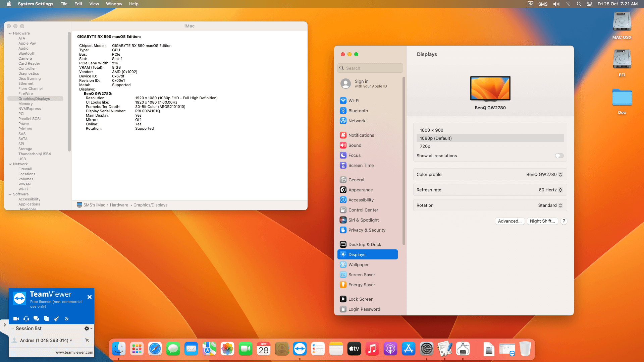Open Advanced display settings
This screenshot has width=644, height=362.
click(x=510, y=221)
